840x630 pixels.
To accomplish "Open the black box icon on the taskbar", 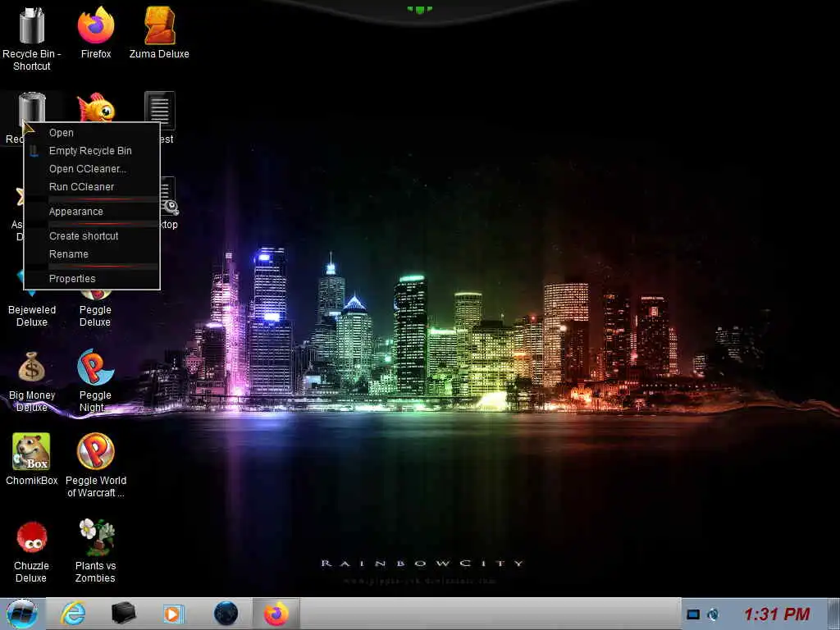I will [123, 614].
